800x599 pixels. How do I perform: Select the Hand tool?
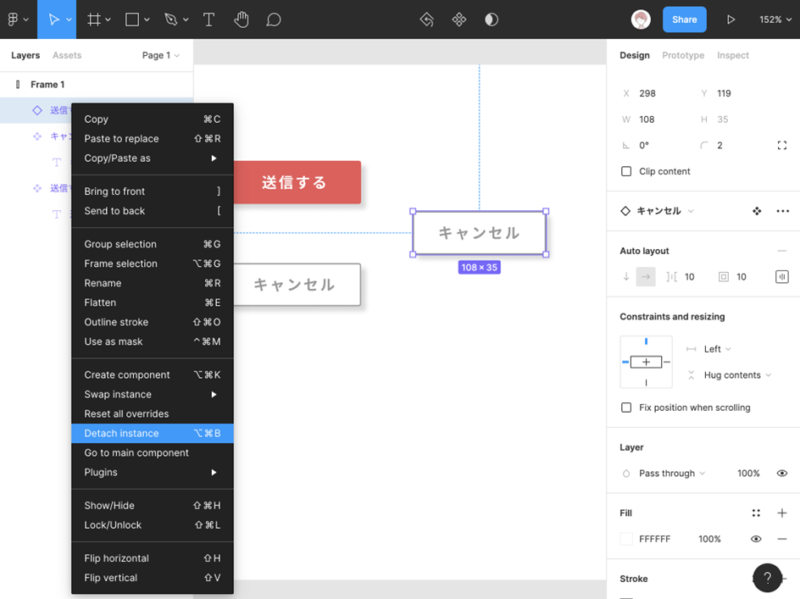click(241, 19)
